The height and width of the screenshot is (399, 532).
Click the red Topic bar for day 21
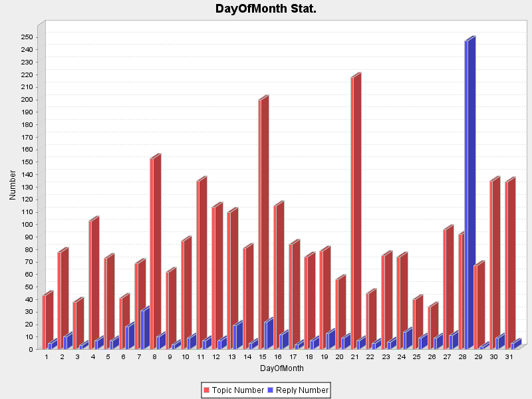355,213
